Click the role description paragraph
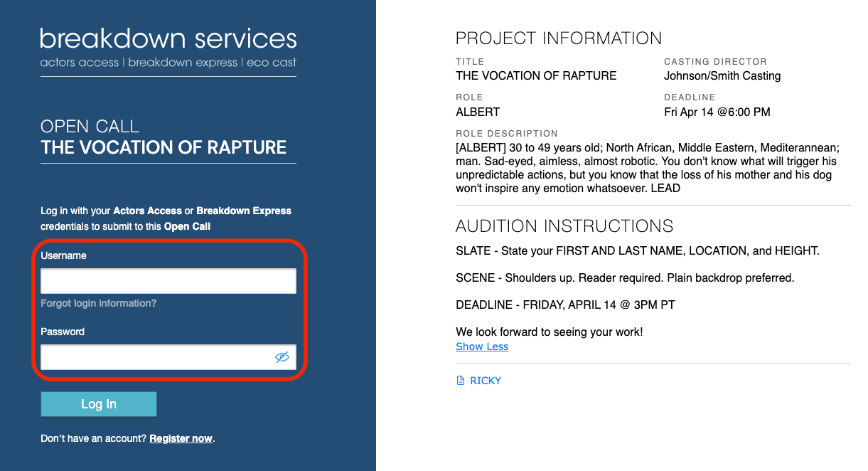The width and height of the screenshot is (868, 471). [x=648, y=168]
